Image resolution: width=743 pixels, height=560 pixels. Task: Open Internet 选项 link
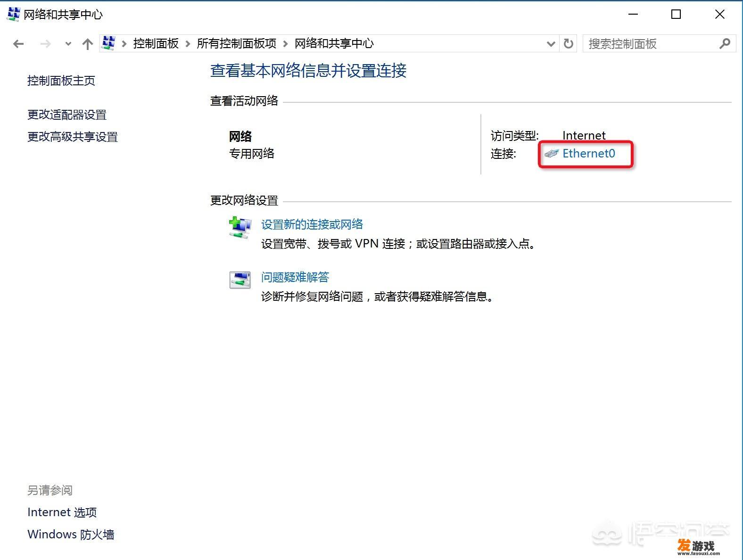pos(62,512)
